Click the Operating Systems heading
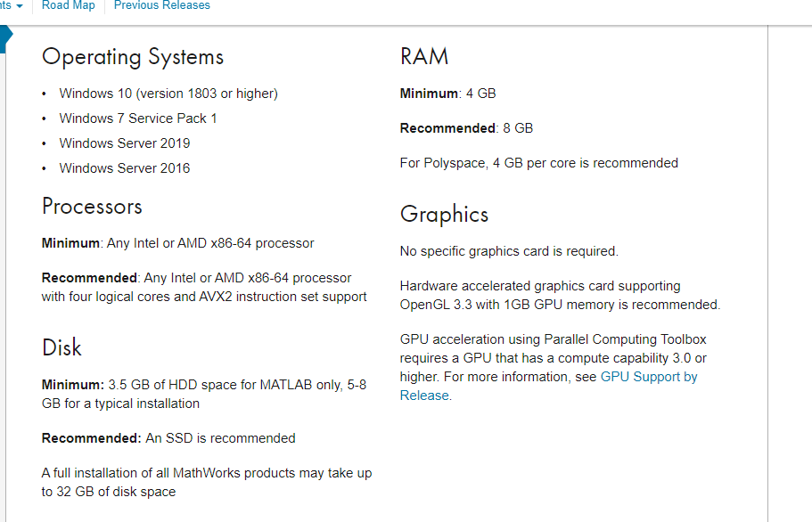Viewport: 812px width, 522px height. 132,57
